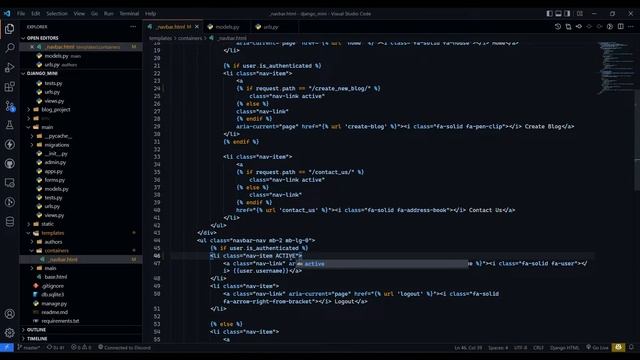Open Explorer Views and More Actions ellipsis

(x=133, y=27)
